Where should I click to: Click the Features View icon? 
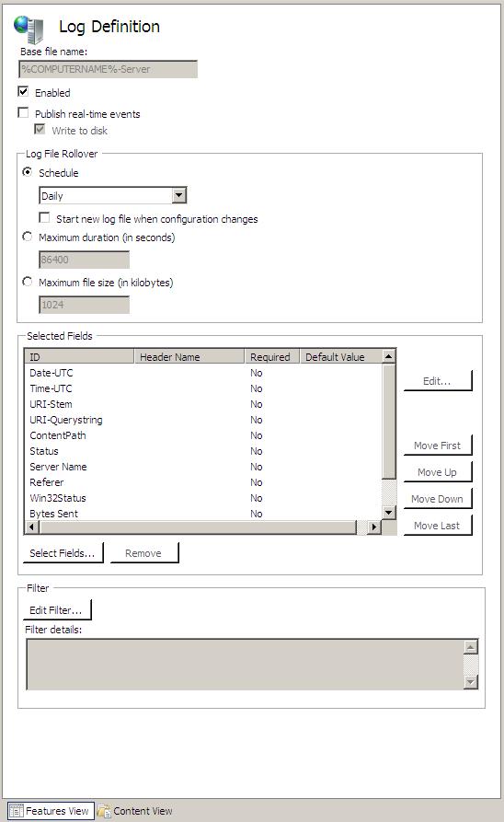(17, 810)
